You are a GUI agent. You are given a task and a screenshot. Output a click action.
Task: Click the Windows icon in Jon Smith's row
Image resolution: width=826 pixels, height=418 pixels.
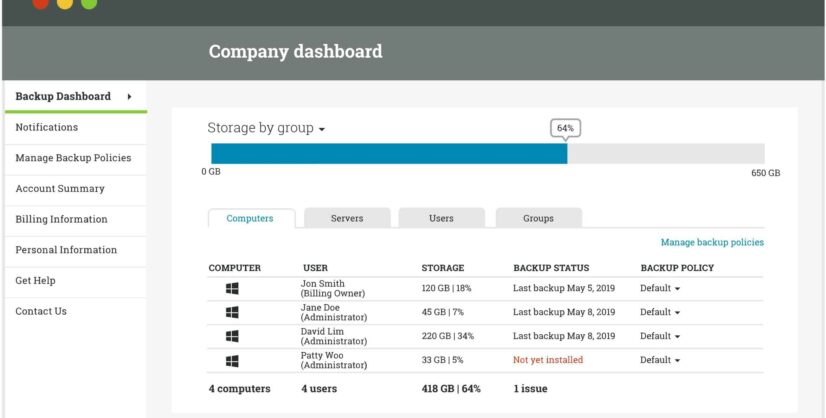(231, 288)
